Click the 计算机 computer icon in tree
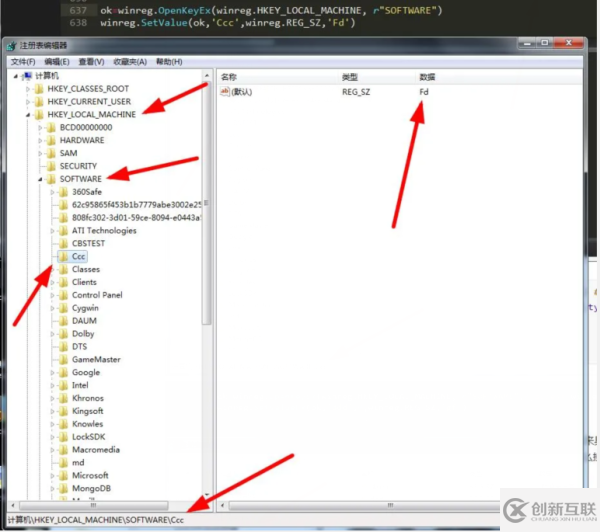The width and height of the screenshot is (600, 532). 27,76
